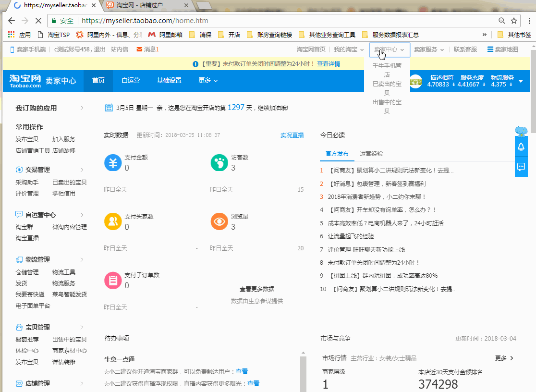
Task: Open the chat feedback icon on right sidebar
Action: (521, 167)
